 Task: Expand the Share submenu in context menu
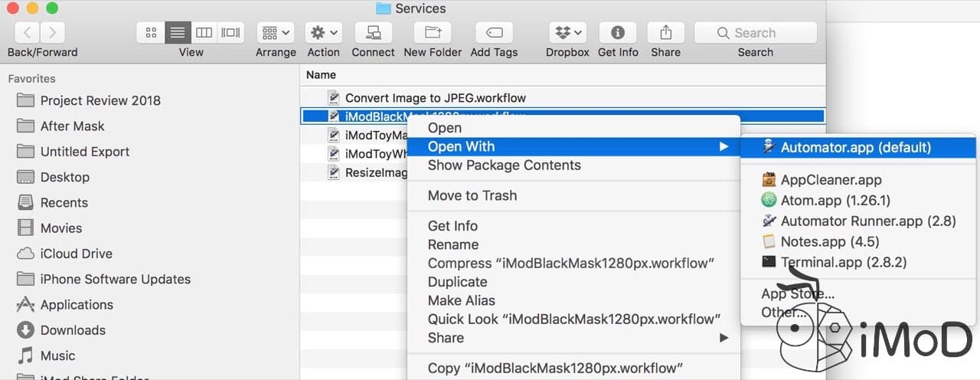click(573, 338)
